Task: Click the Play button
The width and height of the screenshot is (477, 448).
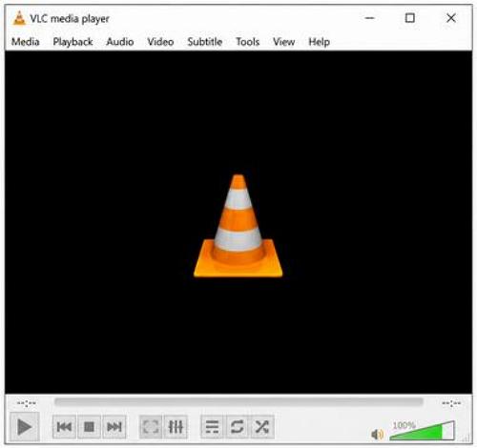Action: (25, 427)
